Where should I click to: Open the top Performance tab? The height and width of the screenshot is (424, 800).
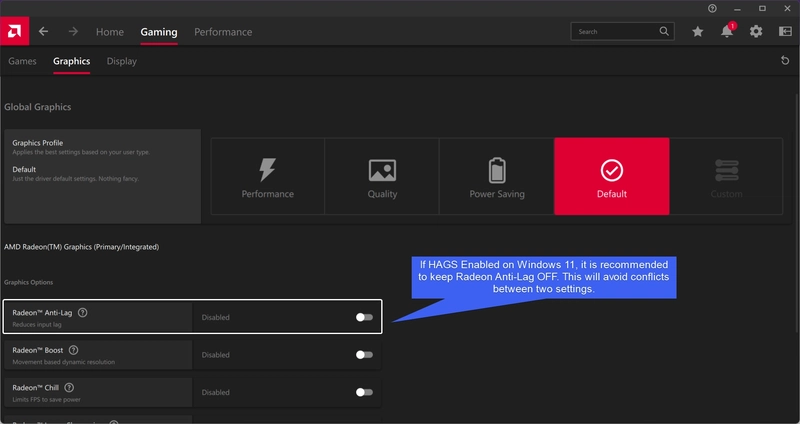click(x=223, y=32)
